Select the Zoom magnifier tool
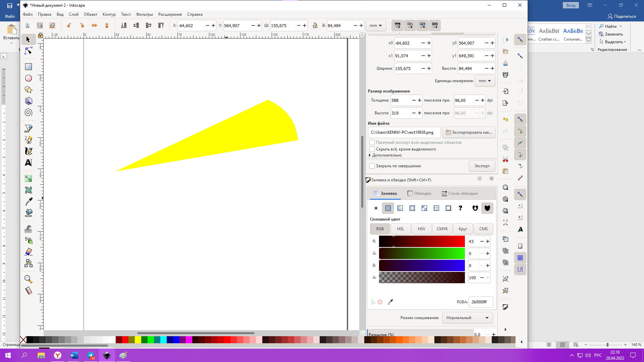 [28, 279]
